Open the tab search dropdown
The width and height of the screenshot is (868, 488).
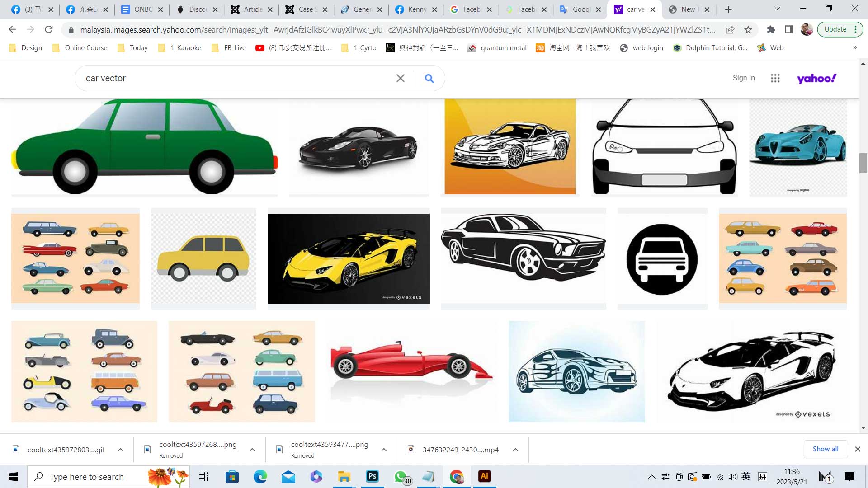coord(777,9)
